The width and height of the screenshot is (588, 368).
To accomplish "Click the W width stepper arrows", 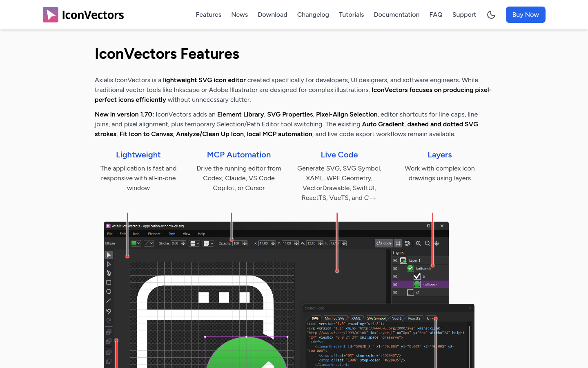I will click(x=321, y=243).
